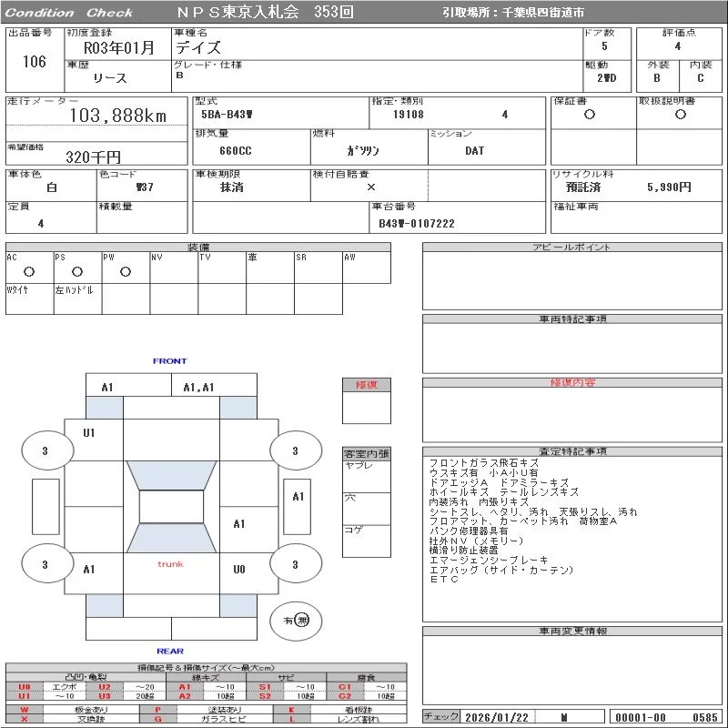Click the spare tire 有/無 circle
The image size is (728, 728).
coord(296,620)
